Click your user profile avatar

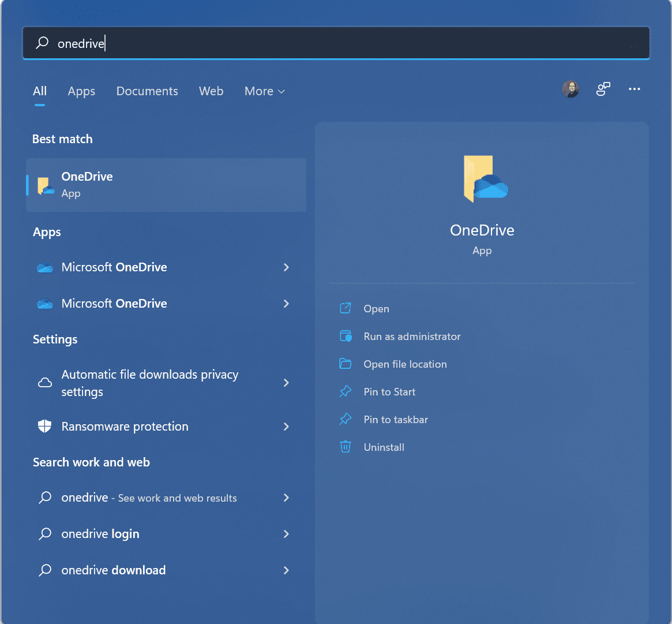pyautogui.click(x=570, y=89)
